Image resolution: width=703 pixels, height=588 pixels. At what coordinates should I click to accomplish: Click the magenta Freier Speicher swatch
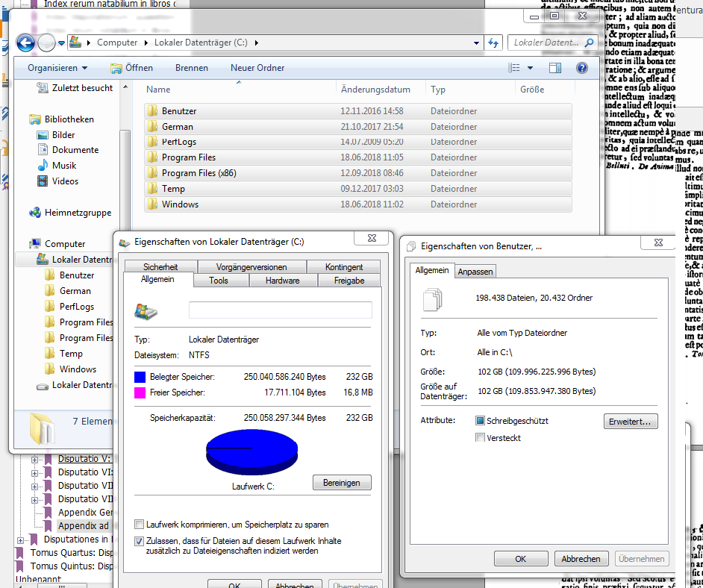click(140, 393)
